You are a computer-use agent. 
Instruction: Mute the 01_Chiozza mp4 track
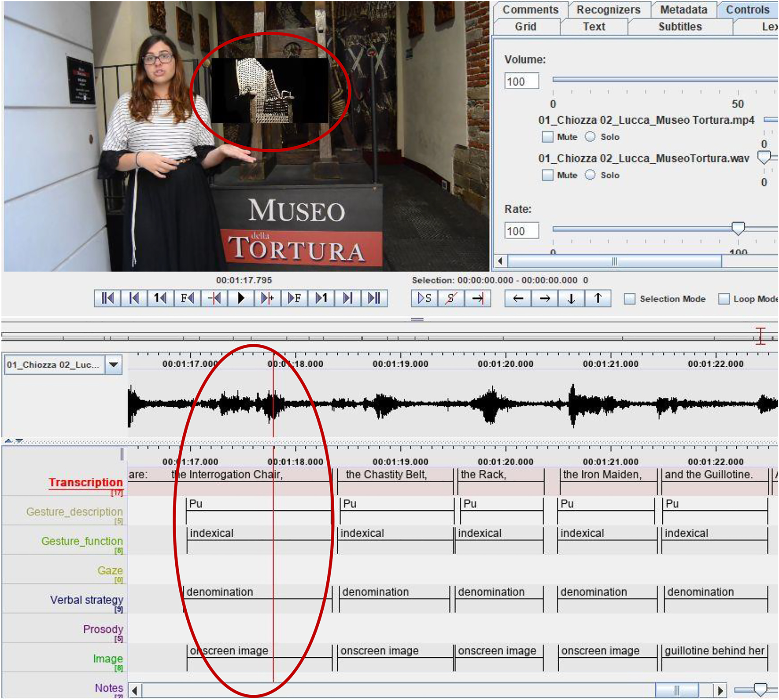pos(547,137)
